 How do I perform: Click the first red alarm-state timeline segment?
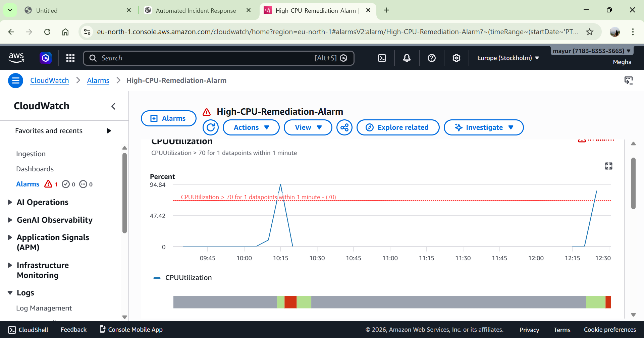coord(290,302)
